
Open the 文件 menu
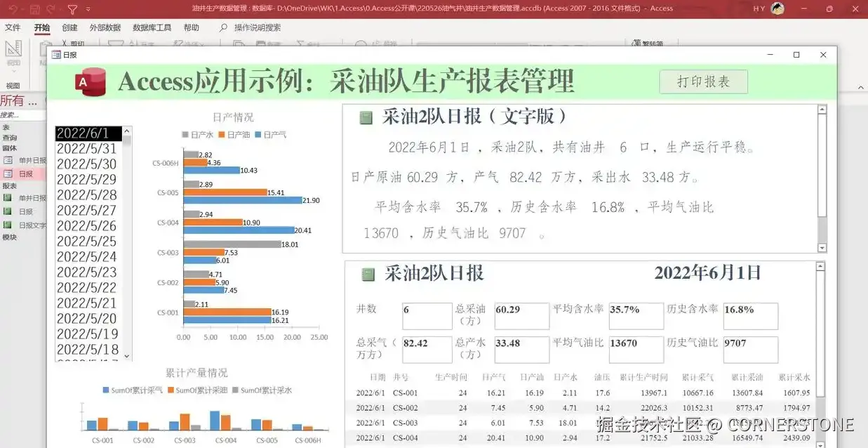tap(13, 28)
